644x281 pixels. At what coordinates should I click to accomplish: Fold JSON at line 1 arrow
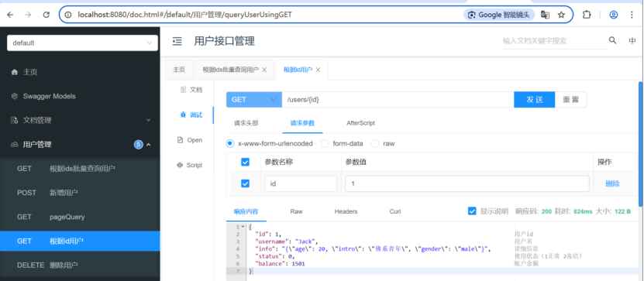coord(243,227)
